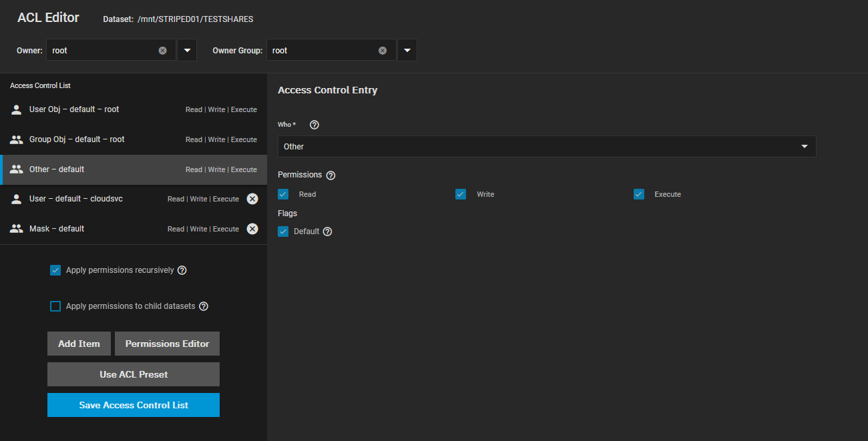Show help for Apply permissions to child datasets

pyautogui.click(x=204, y=306)
